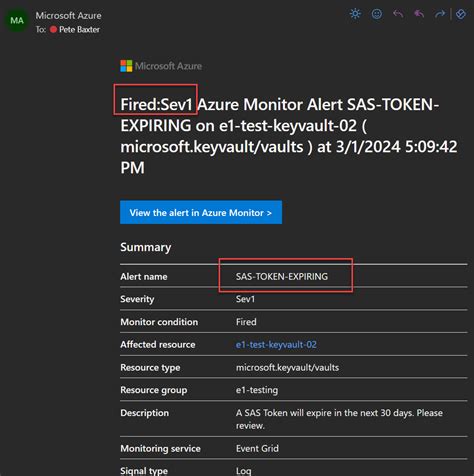
Task: Open the e1-test-keyvault-02 affected resource link
Action: pos(276,345)
